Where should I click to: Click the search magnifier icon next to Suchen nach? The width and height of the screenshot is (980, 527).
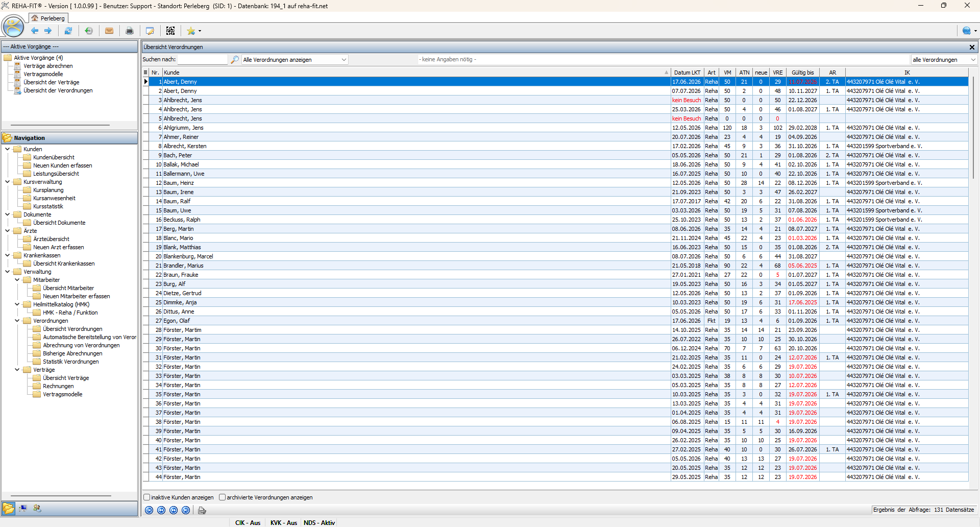click(x=235, y=60)
